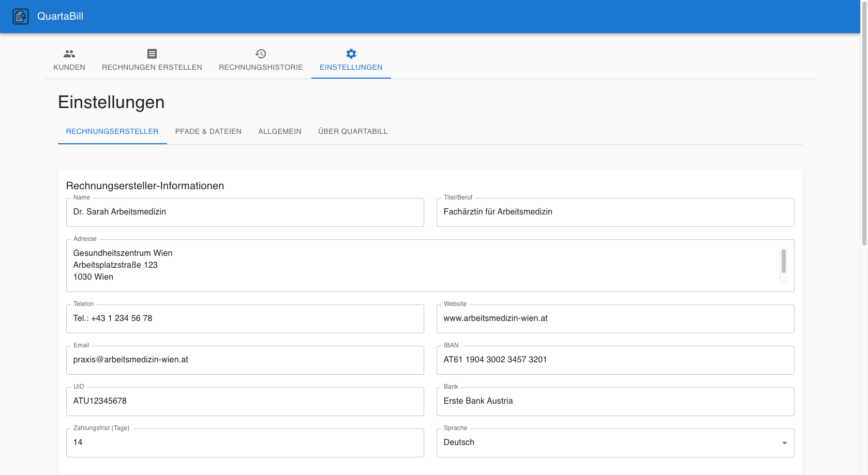Switch to the Rechnungsersteller tab

pyautogui.click(x=112, y=131)
